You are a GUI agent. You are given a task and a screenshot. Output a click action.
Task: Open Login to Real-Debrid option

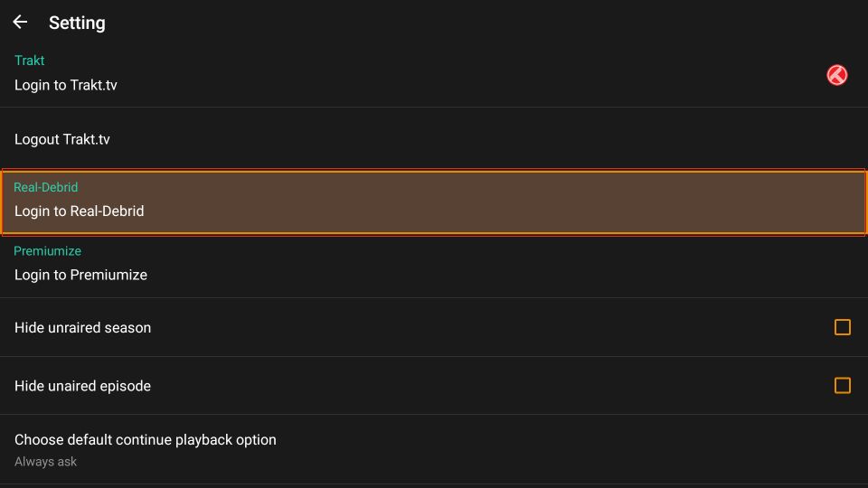pos(434,202)
